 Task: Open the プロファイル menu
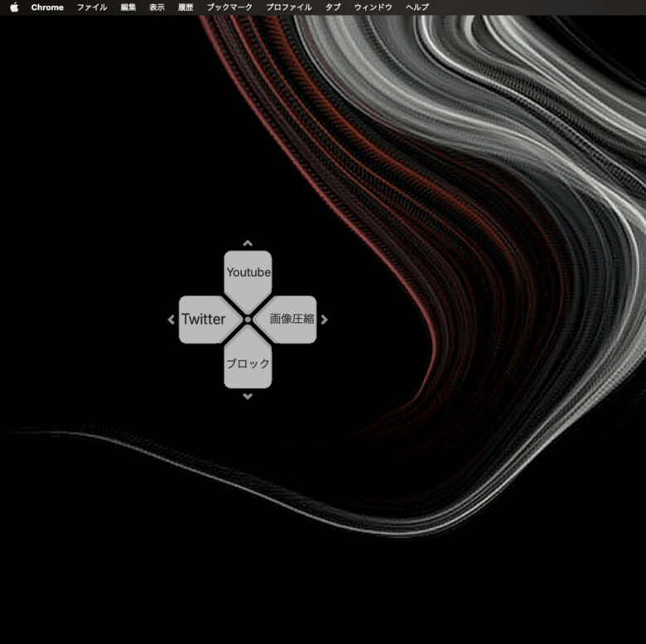[289, 7]
